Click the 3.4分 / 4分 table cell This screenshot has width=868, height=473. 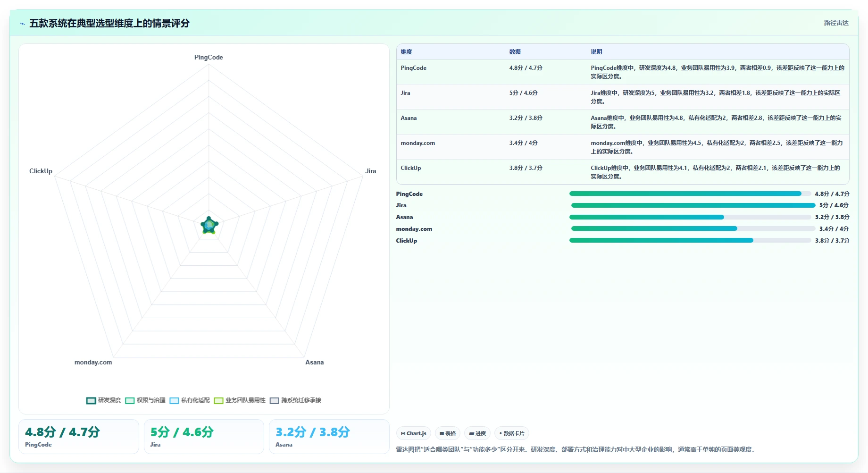pos(524,143)
